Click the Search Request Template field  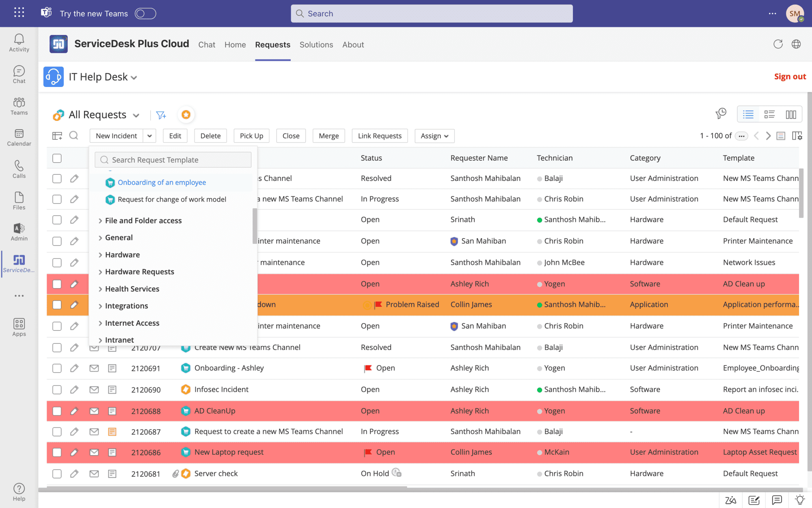(173, 160)
